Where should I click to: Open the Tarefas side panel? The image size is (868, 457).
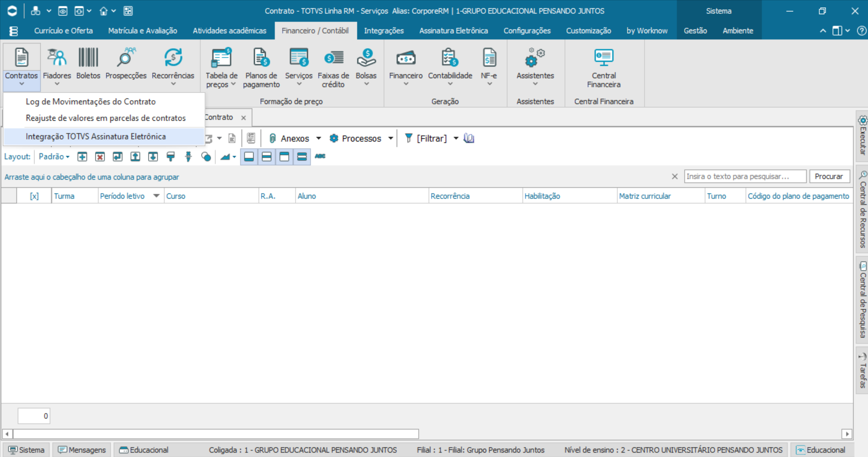[862, 370]
